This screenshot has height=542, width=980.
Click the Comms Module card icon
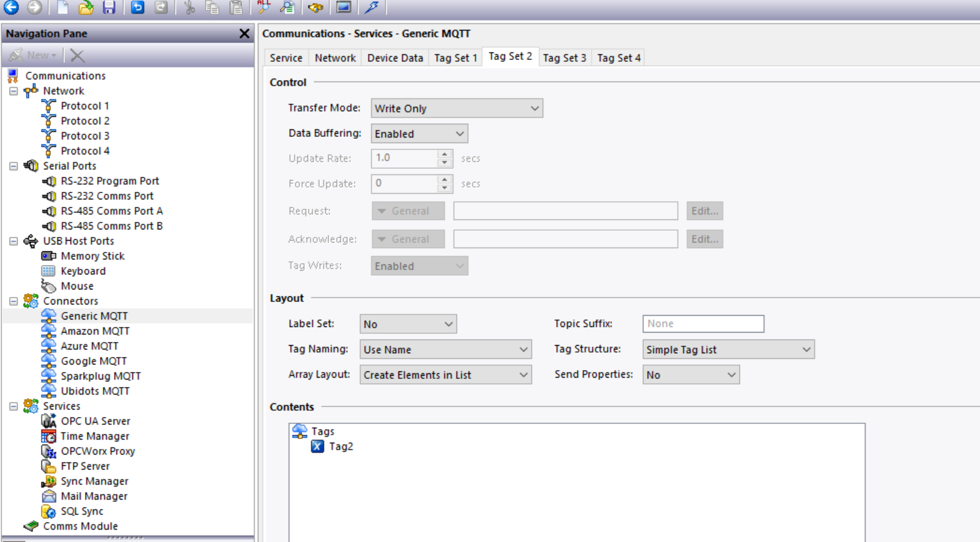31,526
